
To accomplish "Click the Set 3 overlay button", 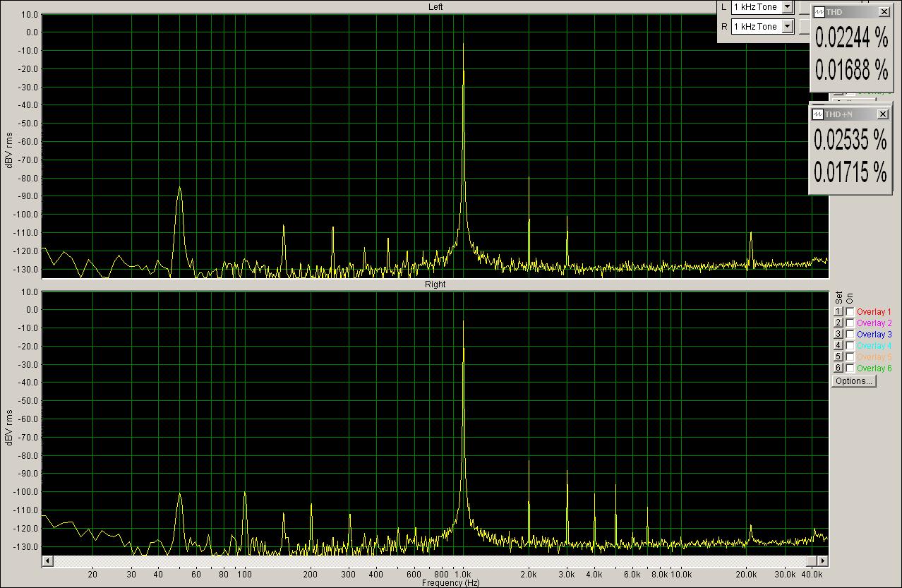I will [x=838, y=335].
